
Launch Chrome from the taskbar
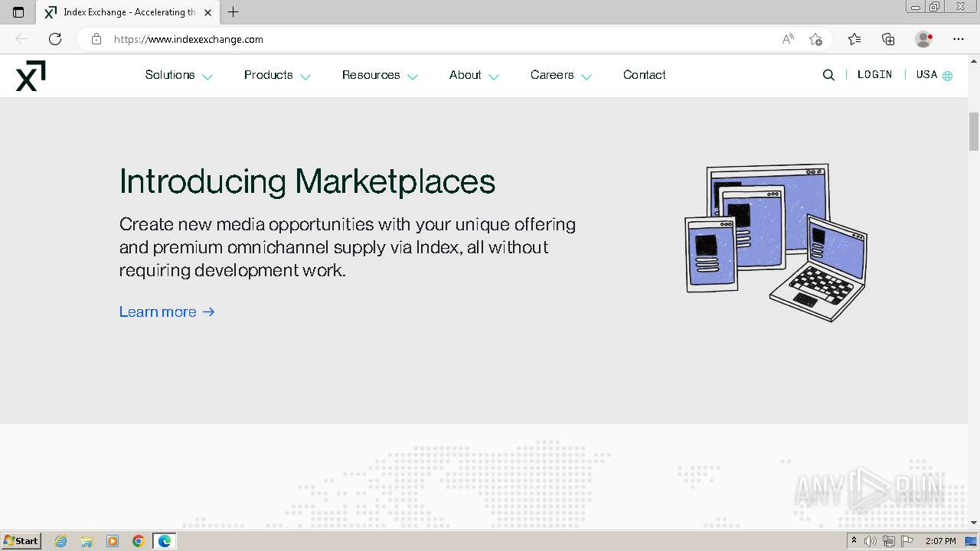139,541
